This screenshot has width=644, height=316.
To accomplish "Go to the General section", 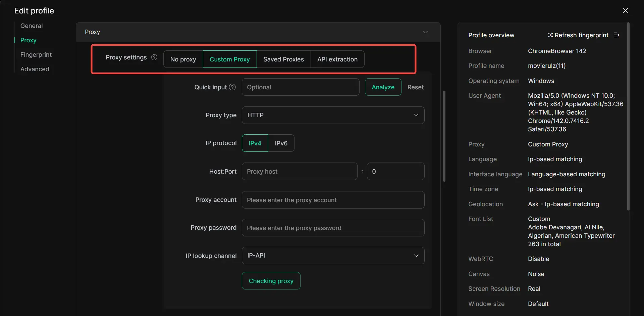I will (x=32, y=26).
